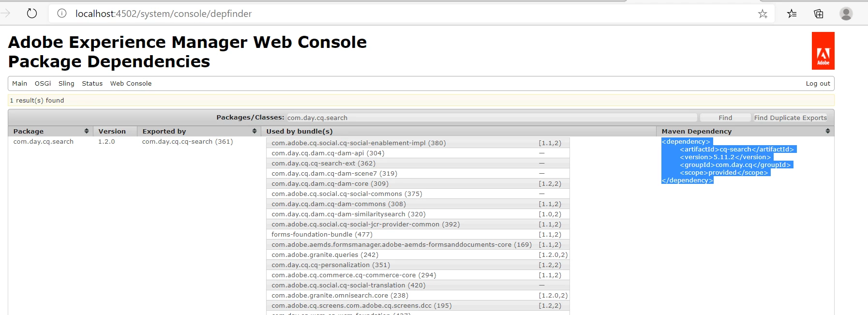Screen dimensions: 868x315
Task: Focus the Packages/Classes search field
Action: pos(492,118)
